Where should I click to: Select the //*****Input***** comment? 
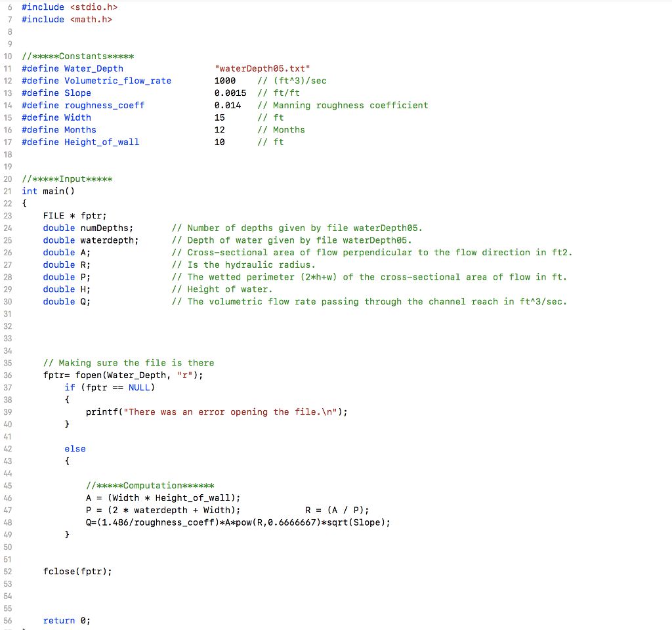[x=68, y=179]
